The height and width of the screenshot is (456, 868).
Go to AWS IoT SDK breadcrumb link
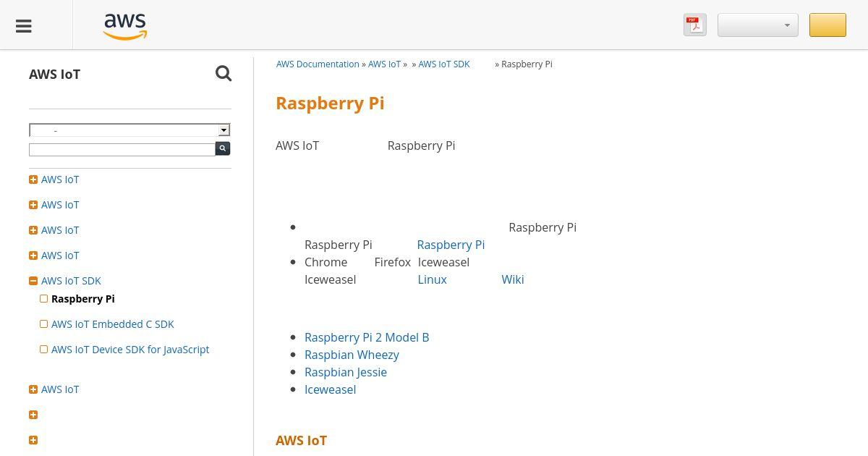click(x=444, y=64)
